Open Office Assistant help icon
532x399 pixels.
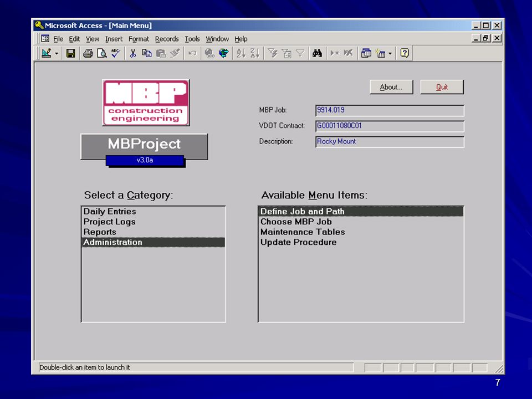[405, 53]
